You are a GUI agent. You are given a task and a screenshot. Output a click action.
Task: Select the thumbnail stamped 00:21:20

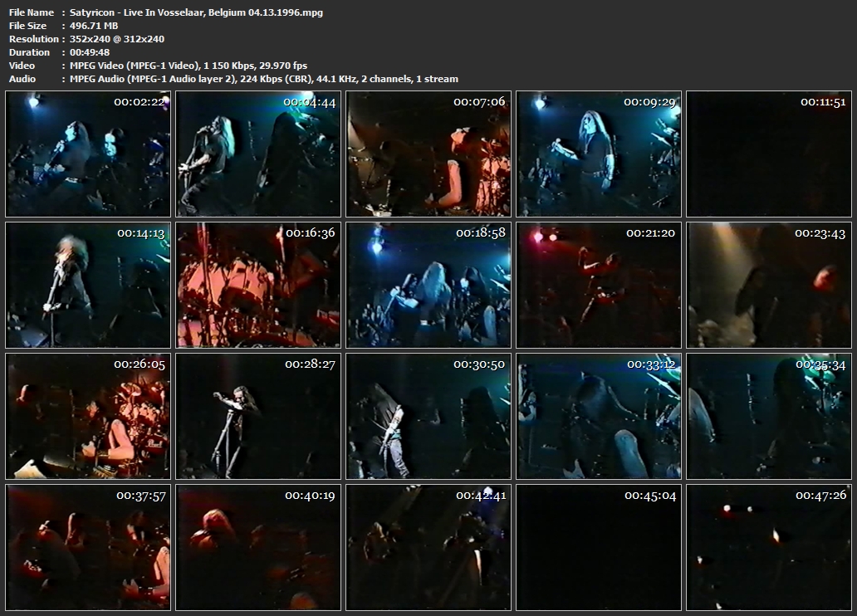point(599,286)
